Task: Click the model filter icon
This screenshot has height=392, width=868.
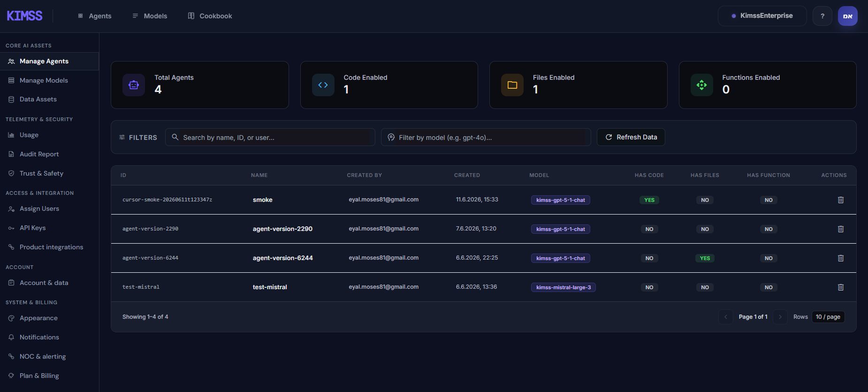Action: click(391, 137)
